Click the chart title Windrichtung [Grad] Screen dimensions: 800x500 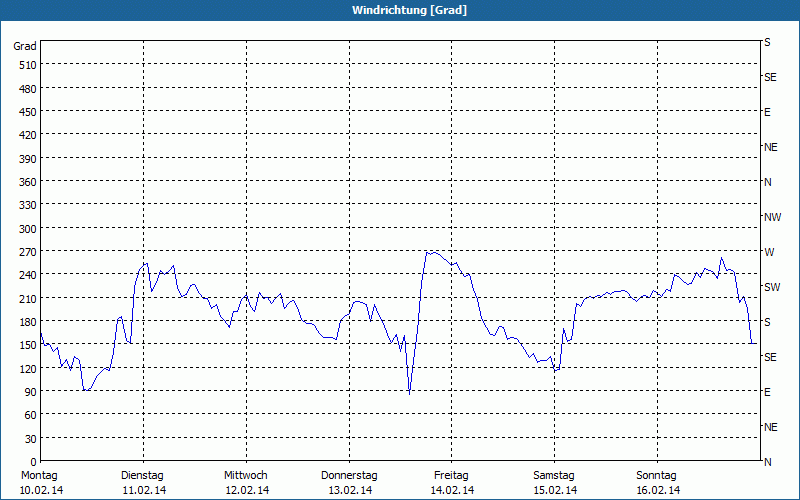pos(409,10)
